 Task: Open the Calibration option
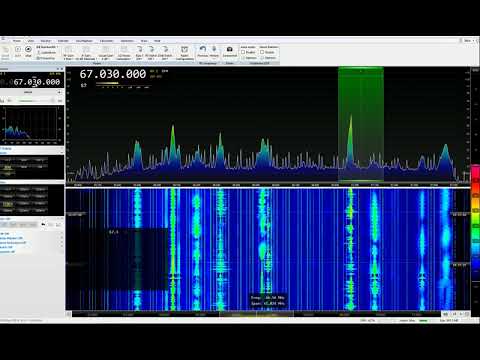pyautogui.click(x=48, y=52)
